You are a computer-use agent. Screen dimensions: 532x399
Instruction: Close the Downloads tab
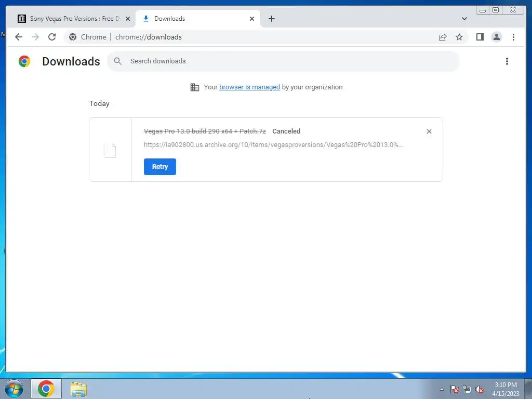[252, 19]
